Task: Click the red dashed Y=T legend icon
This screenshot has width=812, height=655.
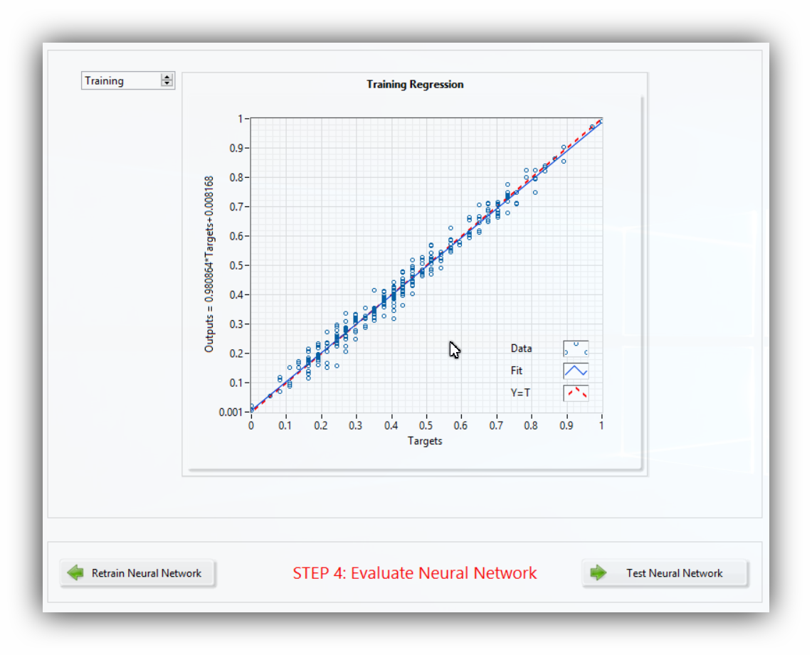Action: tap(576, 393)
